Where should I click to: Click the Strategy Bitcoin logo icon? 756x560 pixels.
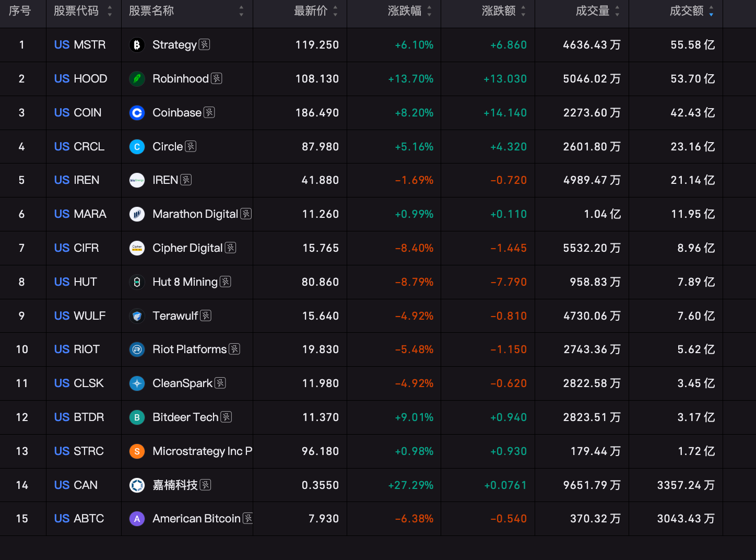click(137, 45)
